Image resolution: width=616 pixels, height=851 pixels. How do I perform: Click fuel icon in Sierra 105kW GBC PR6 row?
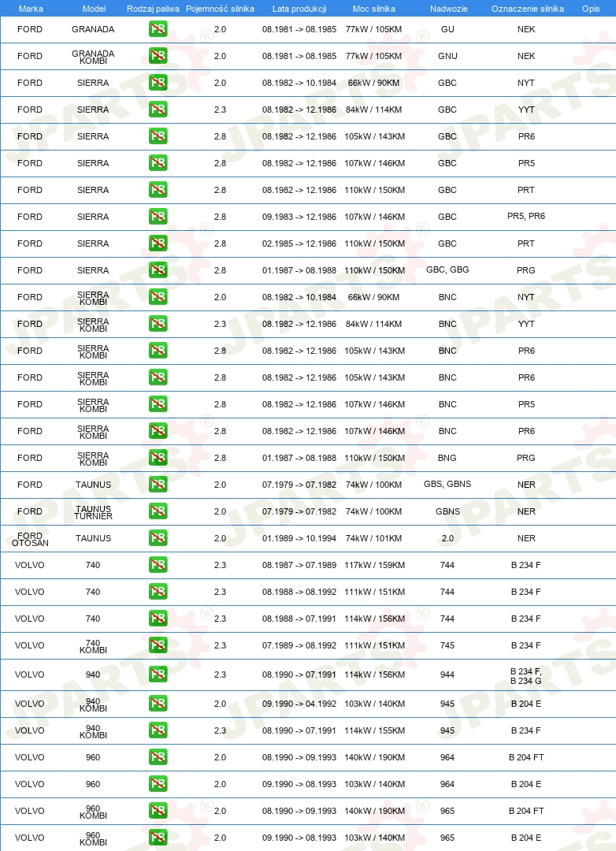click(158, 136)
